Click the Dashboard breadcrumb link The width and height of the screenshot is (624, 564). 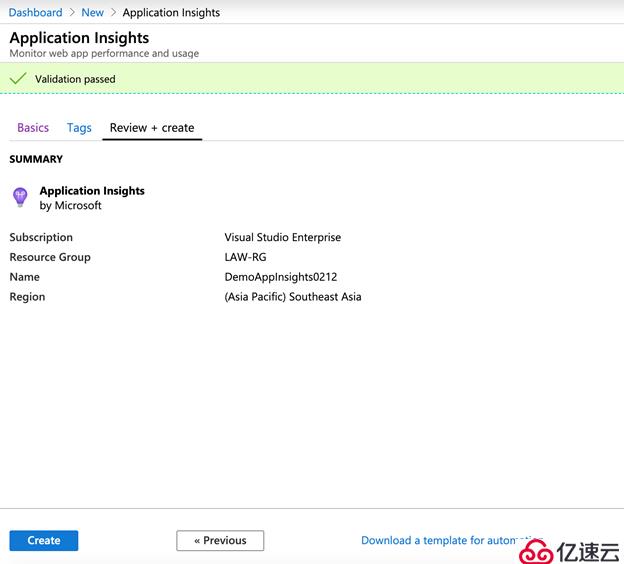coord(35,13)
